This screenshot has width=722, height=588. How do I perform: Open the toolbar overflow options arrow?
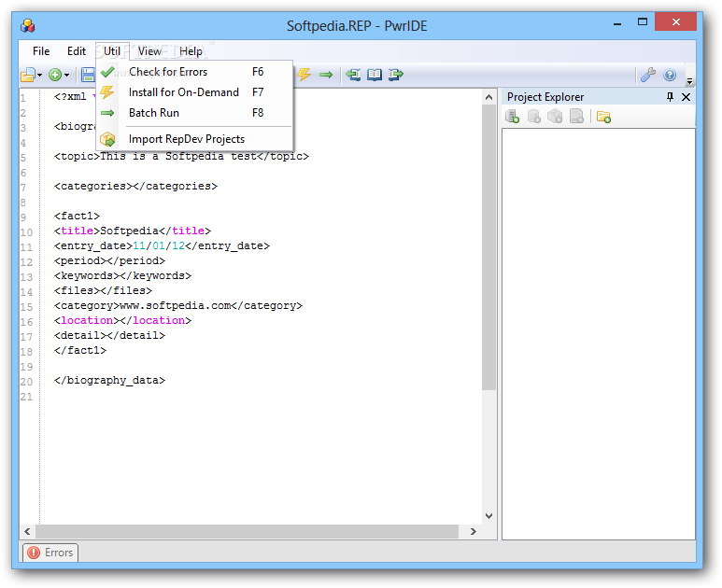[x=689, y=81]
